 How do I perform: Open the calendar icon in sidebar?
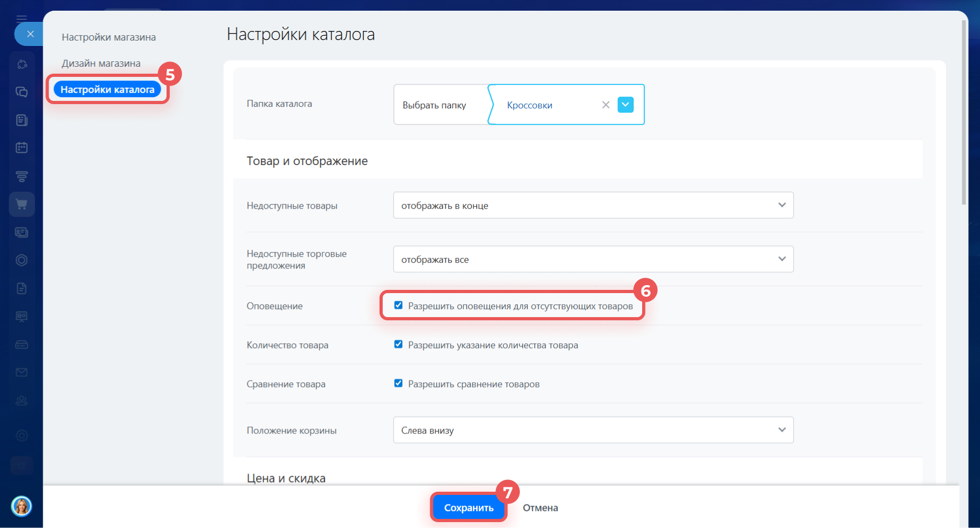click(x=22, y=148)
